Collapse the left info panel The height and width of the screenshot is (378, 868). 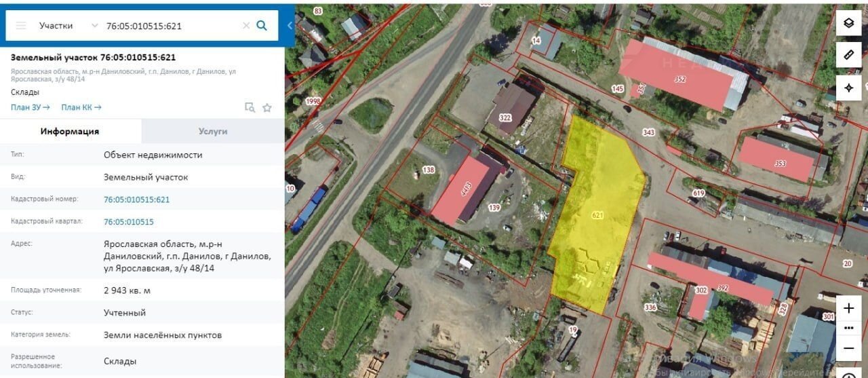tap(290, 26)
